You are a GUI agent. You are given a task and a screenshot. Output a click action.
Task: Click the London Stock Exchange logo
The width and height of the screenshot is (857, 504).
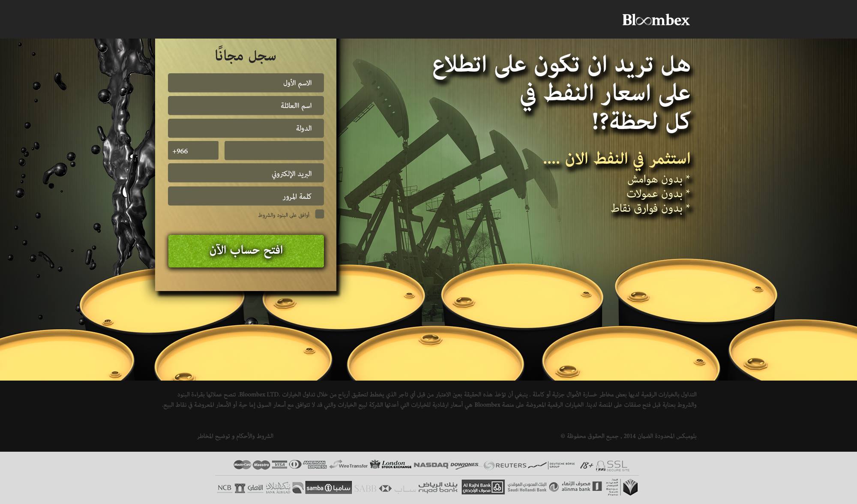(390, 465)
